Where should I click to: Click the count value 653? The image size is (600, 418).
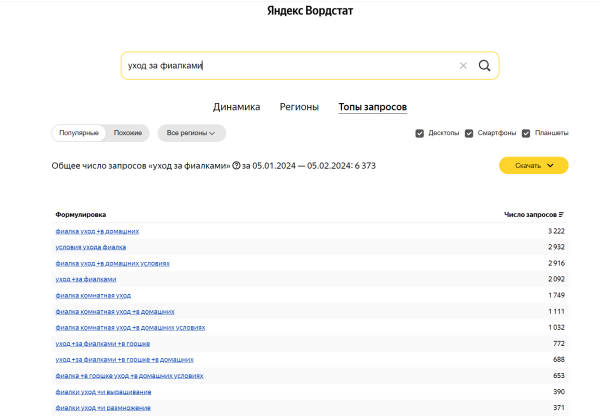(x=559, y=376)
